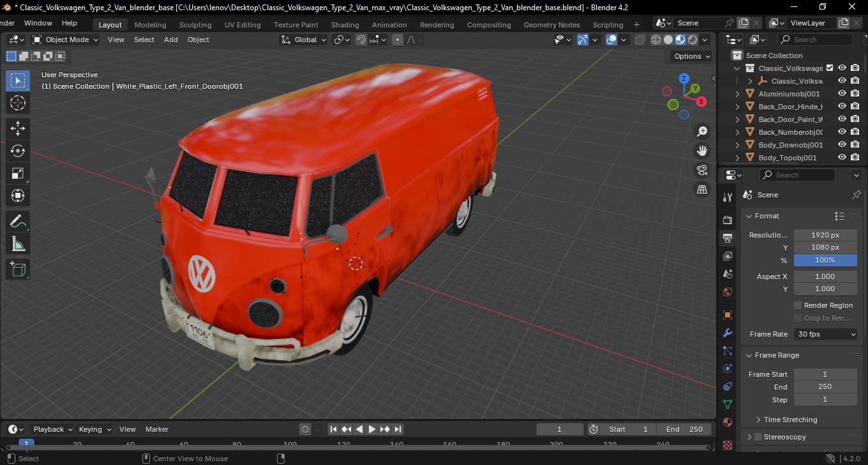Switch to the Shading workspace tab
The image size is (868, 465).
pyautogui.click(x=345, y=25)
